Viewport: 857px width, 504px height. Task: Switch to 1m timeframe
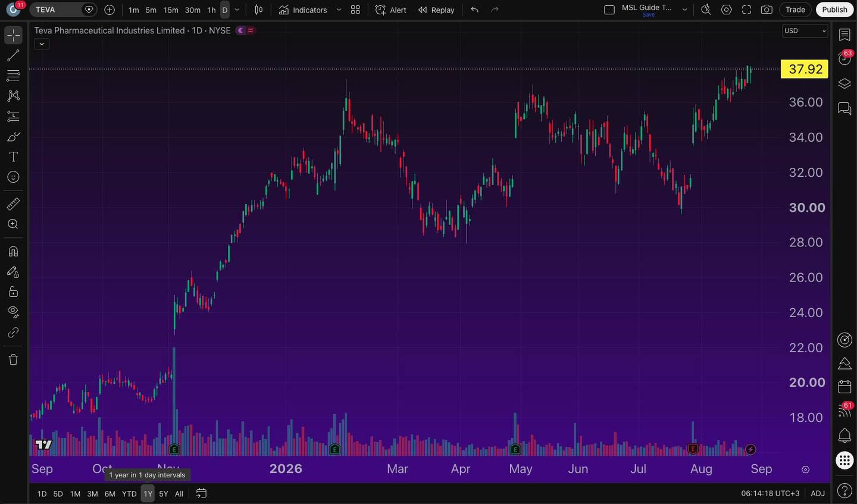(x=133, y=10)
